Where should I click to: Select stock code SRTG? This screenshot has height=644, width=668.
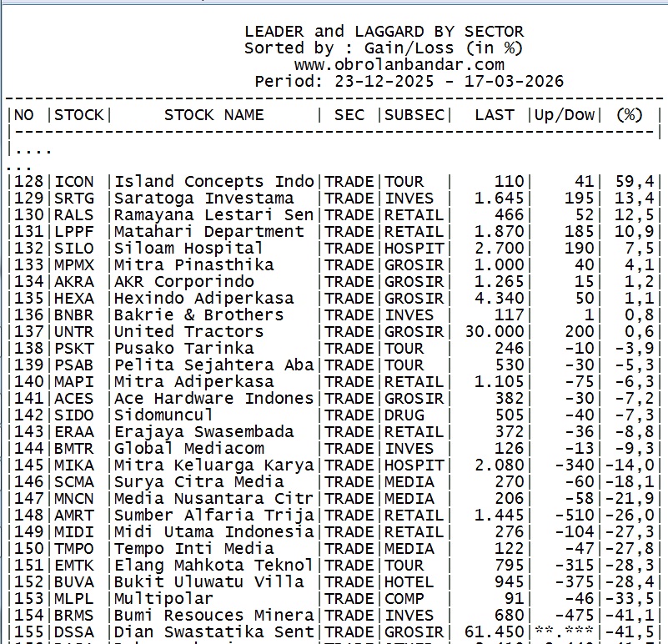point(73,199)
